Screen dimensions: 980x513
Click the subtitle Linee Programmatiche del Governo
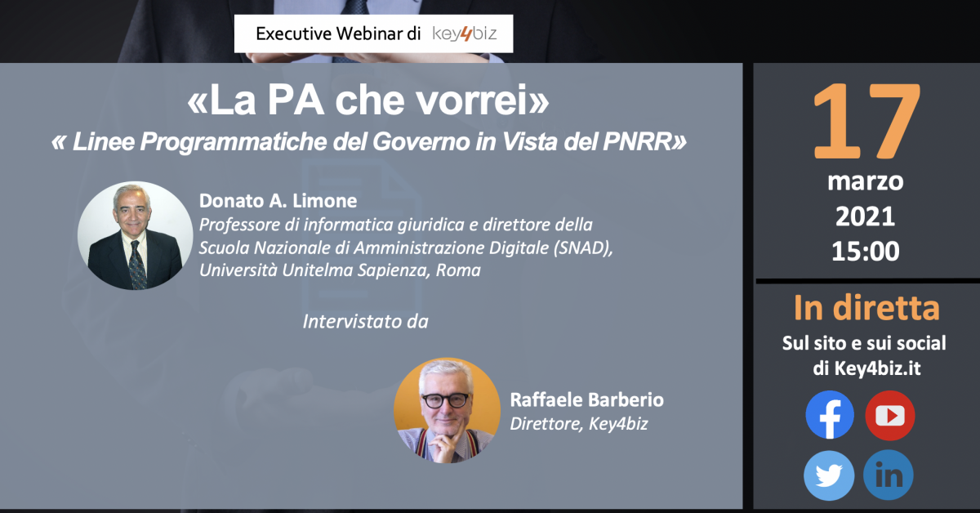pyautogui.click(x=368, y=142)
